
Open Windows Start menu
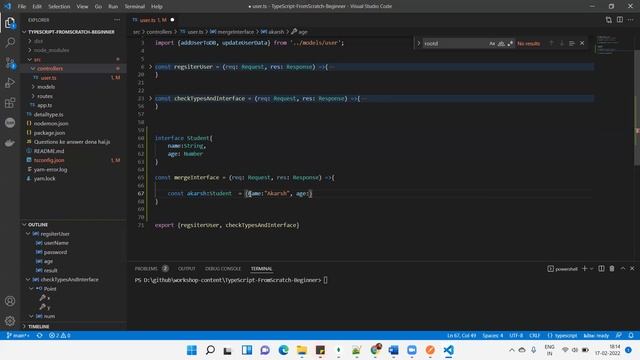click(191, 350)
